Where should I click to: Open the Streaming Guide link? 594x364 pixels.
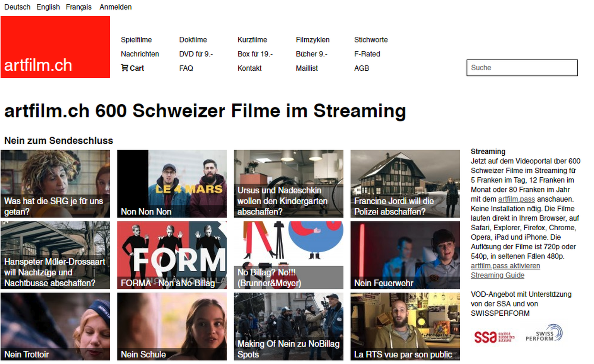click(497, 275)
